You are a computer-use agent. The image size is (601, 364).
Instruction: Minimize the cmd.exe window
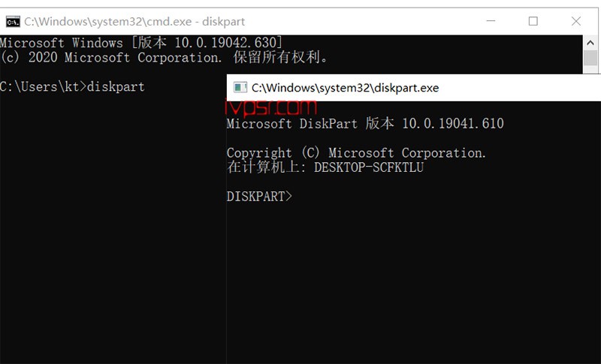point(491,21)
